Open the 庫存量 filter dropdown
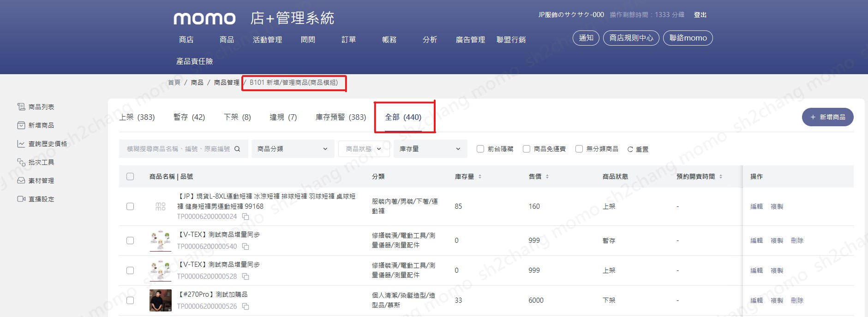Image resolution: width=868 pixels, height=317 pixels. 431,149
